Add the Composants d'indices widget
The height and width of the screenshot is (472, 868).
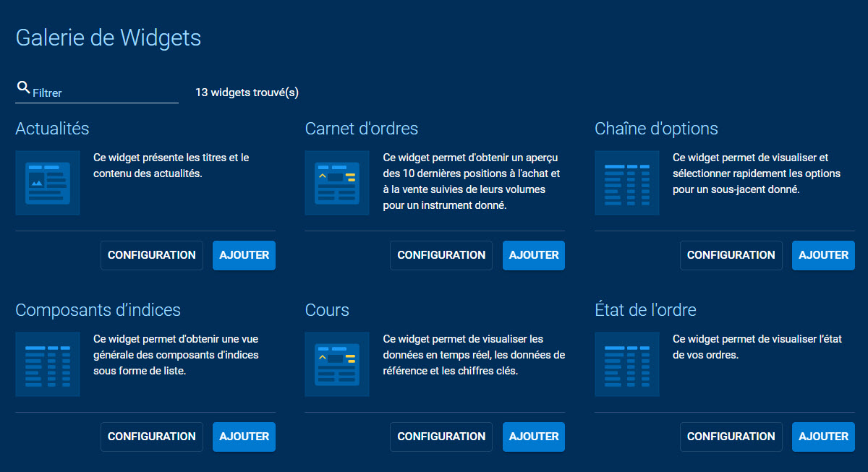[x=244, y=437]
